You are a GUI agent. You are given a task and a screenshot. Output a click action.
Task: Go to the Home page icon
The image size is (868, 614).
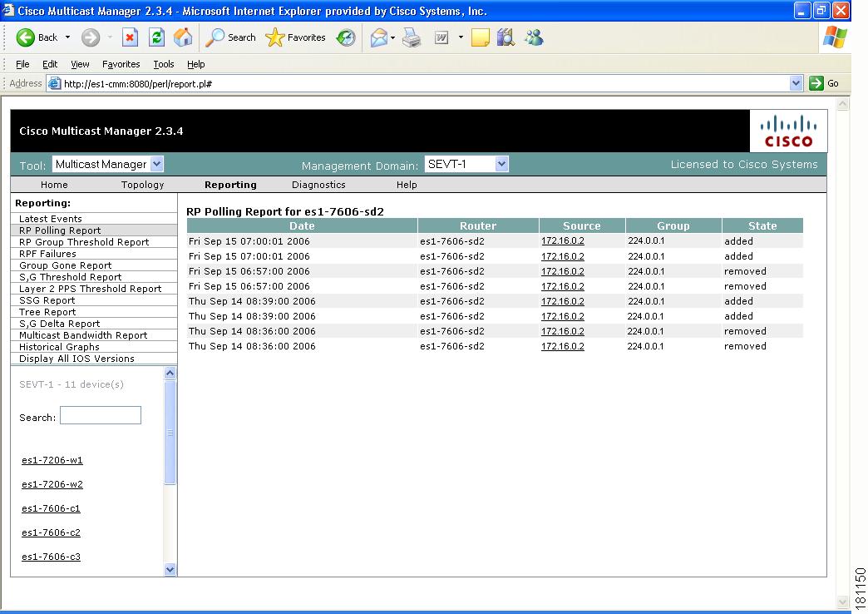(183, 37)
